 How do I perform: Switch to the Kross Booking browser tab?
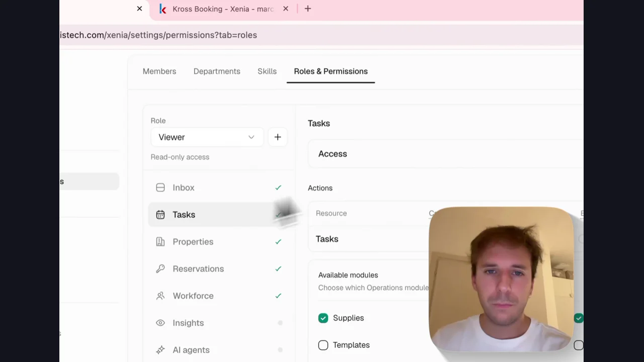[223, 9]
